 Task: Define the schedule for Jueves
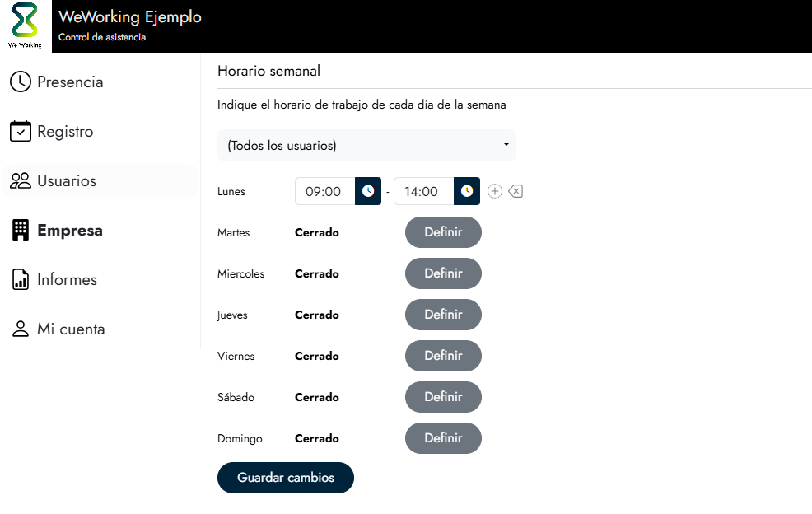pos(443,315)
